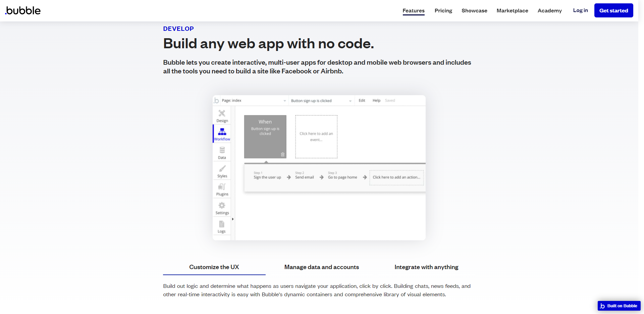Screen dimensions: 644x314
Task: Click the 'Click here to add an event' box
Action: pos(316,137)
